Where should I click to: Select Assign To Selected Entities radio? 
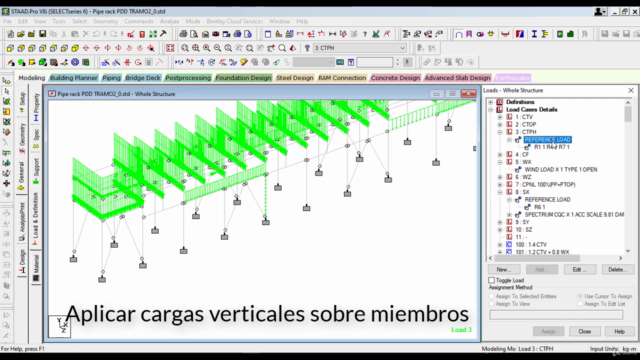pos(491,296)
